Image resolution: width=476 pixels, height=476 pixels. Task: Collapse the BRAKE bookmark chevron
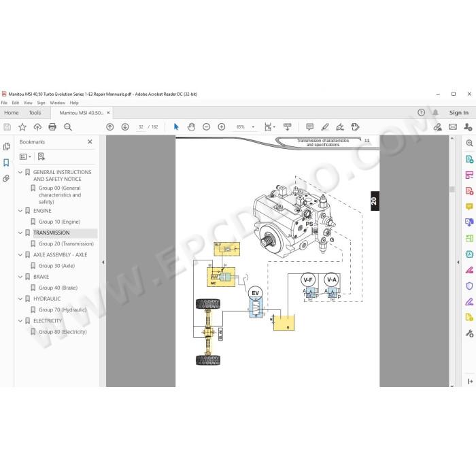[x=20, y=277]
